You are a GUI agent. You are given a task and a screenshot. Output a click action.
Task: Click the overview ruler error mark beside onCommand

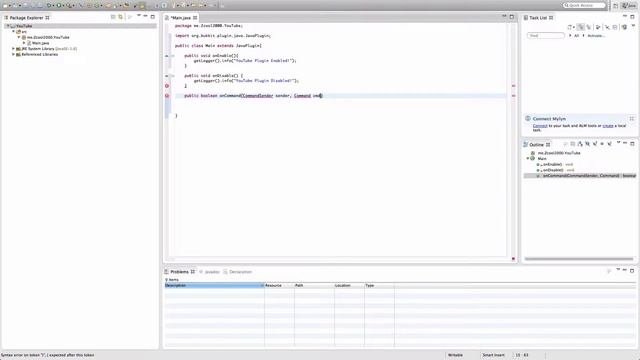click(x=513, y=96)
